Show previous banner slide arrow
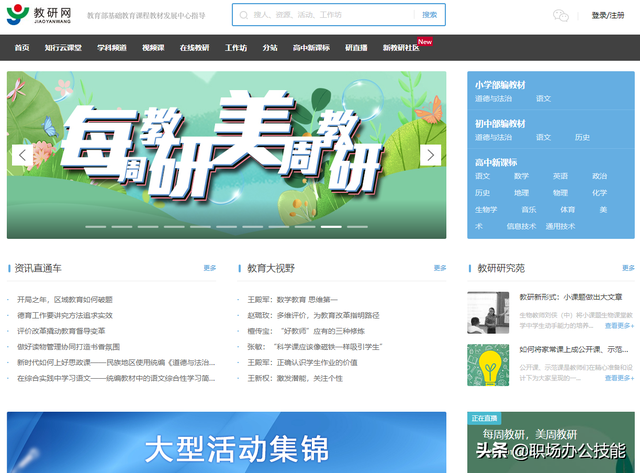Viewport: 640px width, 473px height. [x=22, y=155]
